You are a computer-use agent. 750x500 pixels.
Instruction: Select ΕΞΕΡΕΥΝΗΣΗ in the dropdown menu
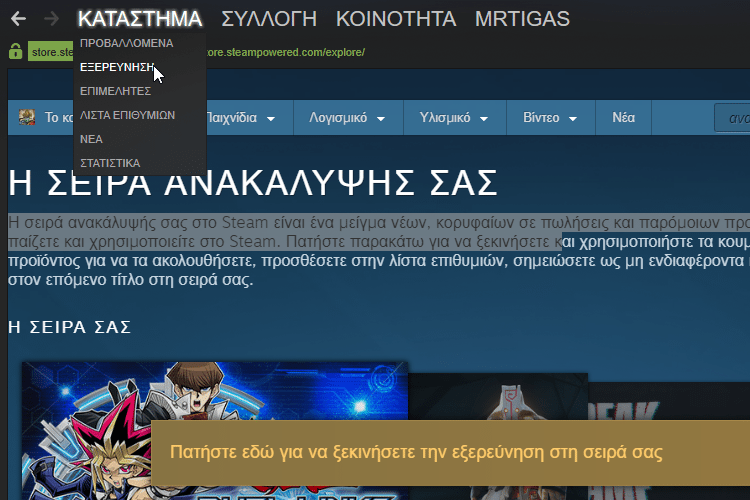point(117,67)
